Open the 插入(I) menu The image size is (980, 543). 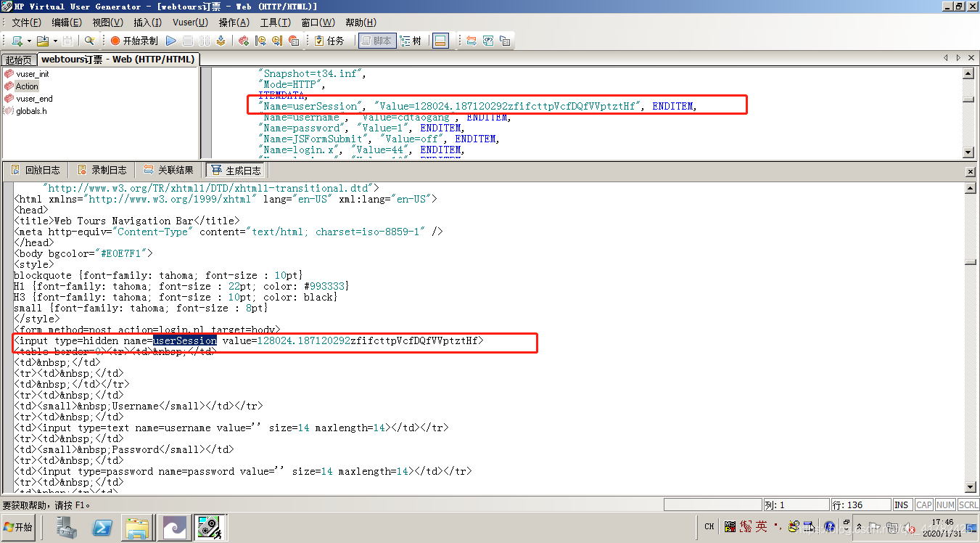tap(148, 23)
